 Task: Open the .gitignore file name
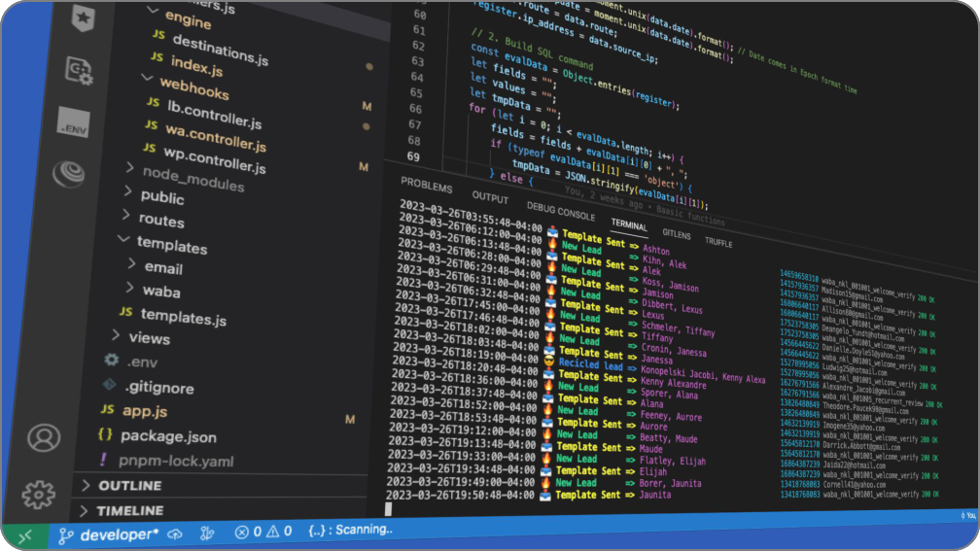[158, 388]
